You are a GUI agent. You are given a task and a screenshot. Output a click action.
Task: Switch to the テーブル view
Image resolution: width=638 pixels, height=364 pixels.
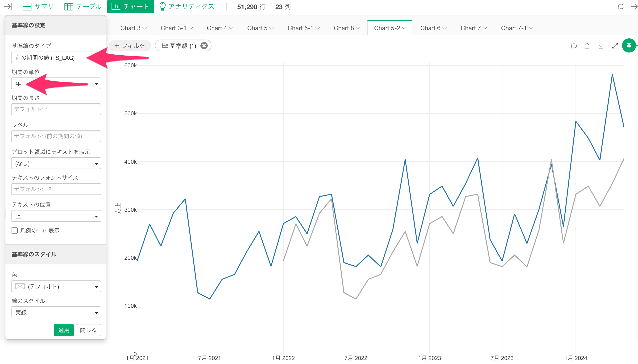[x=83, y=7]
